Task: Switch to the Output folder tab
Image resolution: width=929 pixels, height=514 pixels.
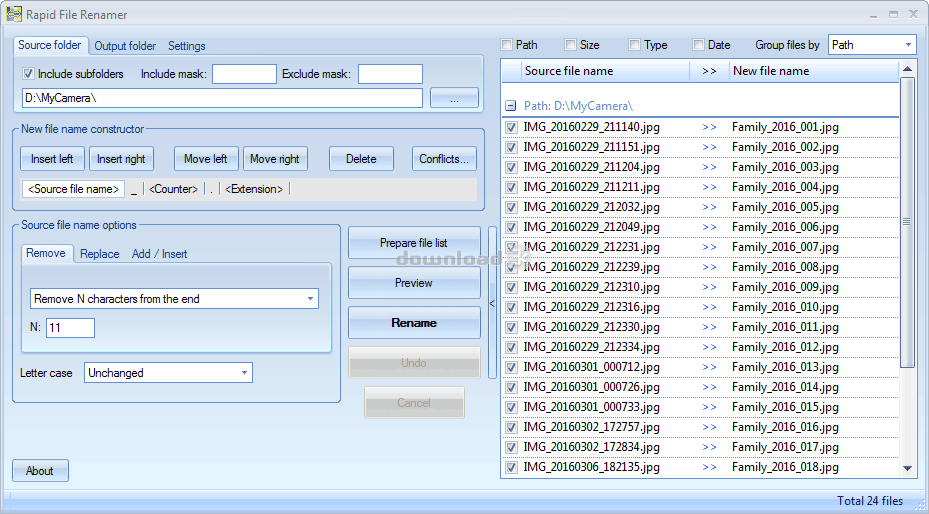Action: [x=125, y=46]
